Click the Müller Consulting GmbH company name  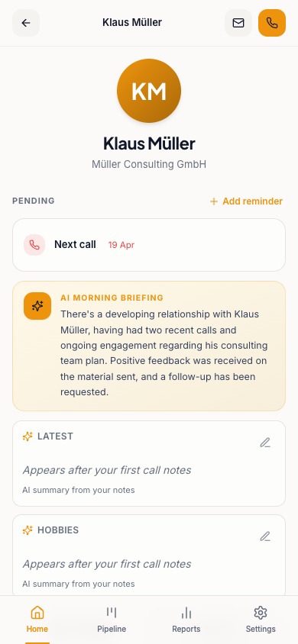coord(149,164)
